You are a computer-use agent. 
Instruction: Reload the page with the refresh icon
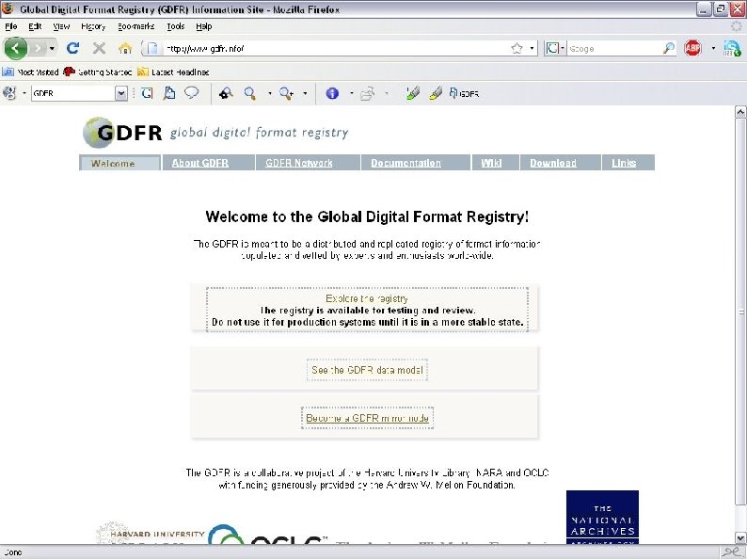[x=72, y=48]
